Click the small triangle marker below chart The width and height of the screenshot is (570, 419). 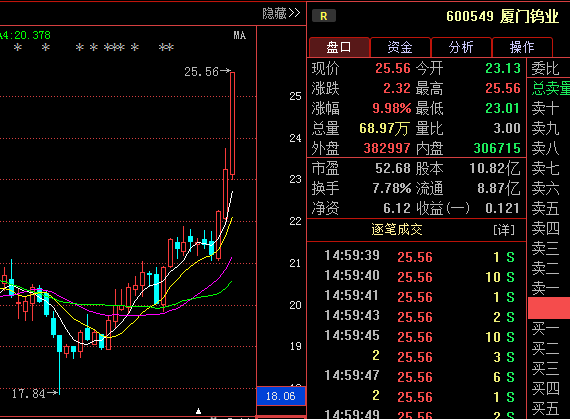tap(198, 411)
